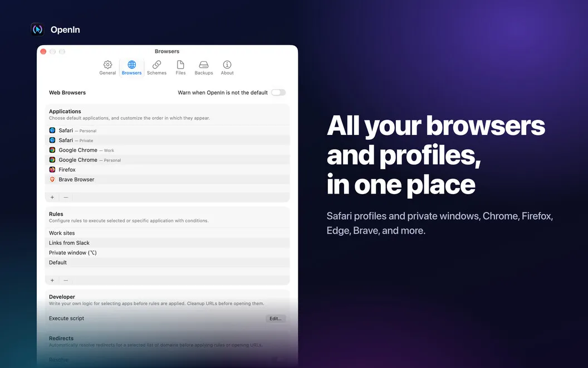Viewport: 588px width, 368px height.
Task: Open the Schemes tab
Action: pyautogui.click(x=156, y=67)
